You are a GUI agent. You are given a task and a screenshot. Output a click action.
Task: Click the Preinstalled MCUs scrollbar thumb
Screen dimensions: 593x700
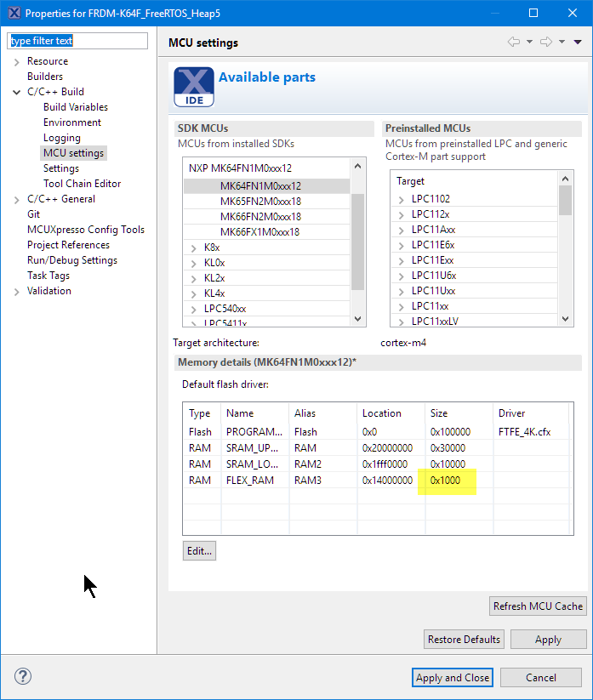click(x=565, y=201)
